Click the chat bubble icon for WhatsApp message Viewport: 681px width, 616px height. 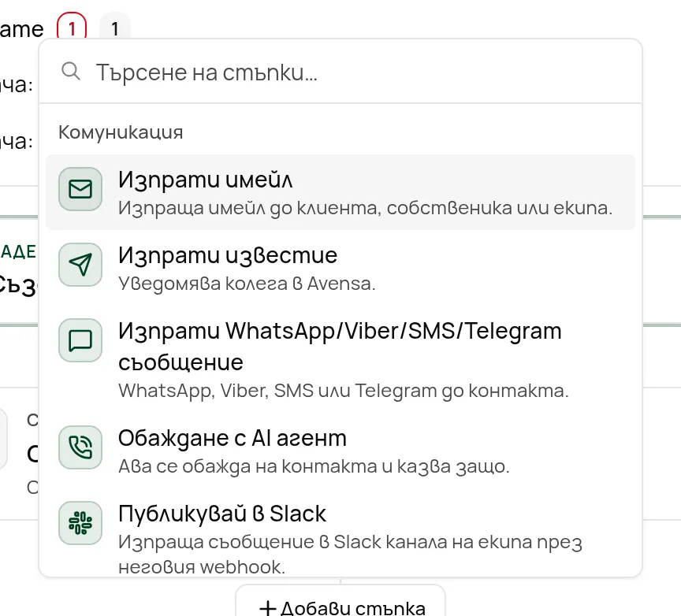click(80, 340)
